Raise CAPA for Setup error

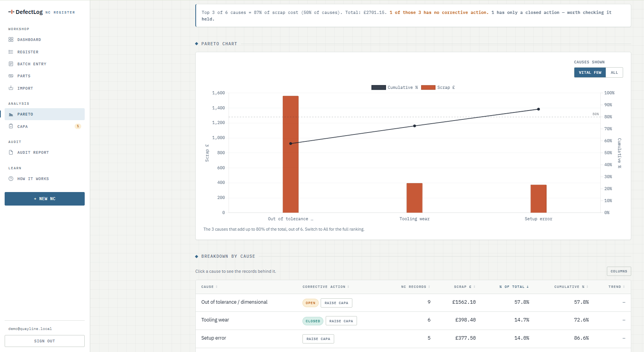click(x=318, y=339)
